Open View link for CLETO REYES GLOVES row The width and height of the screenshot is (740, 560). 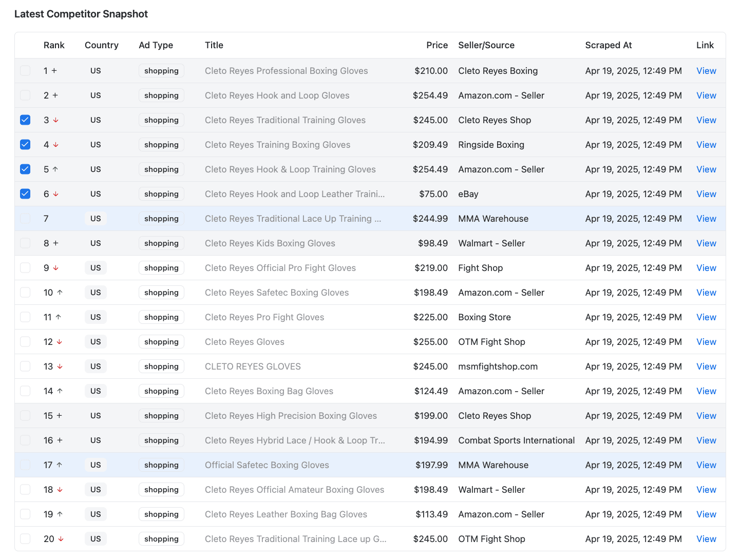point(706,366)
